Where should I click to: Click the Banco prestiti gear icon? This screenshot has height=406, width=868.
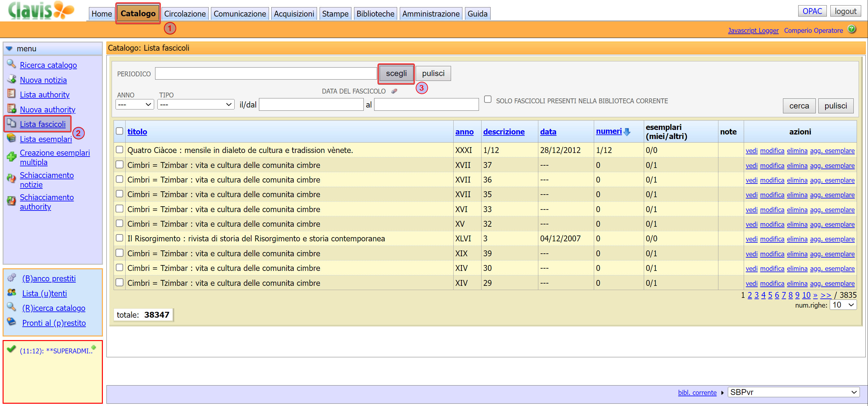tap(11, 277)
